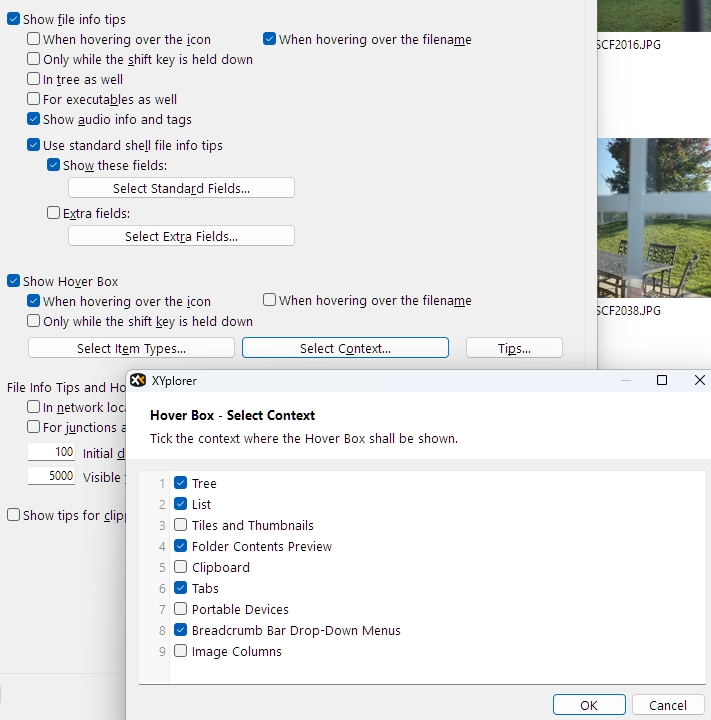This screenshot has height=720, width=711.
Task: Click the SCF2038.JPG filename label
Action: [x=629, y=310]
